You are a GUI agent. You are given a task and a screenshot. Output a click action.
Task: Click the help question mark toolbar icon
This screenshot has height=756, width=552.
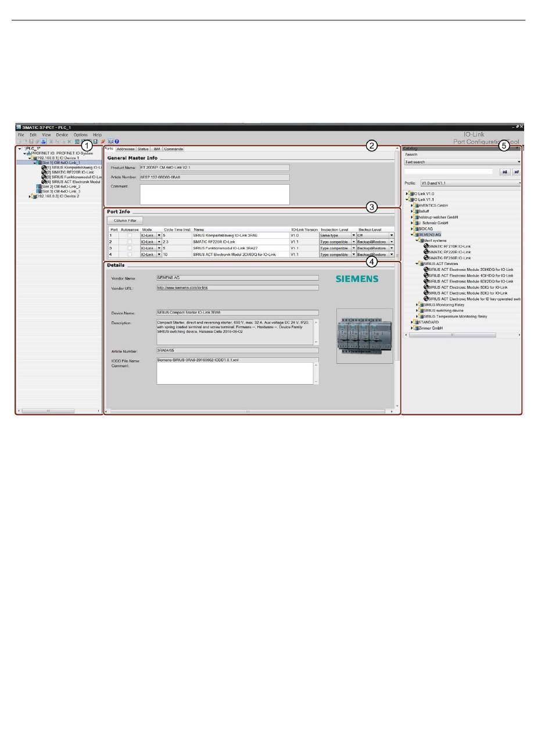[117, 141]
